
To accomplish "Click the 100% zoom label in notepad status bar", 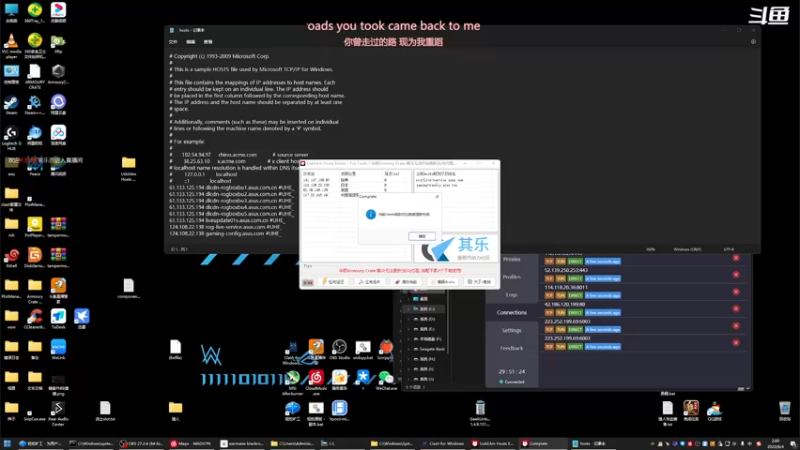I will 651,249.
